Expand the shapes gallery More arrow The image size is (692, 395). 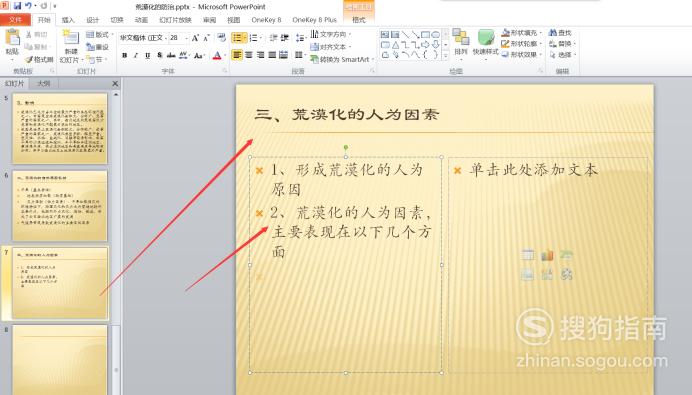click(x=445, y=56)
